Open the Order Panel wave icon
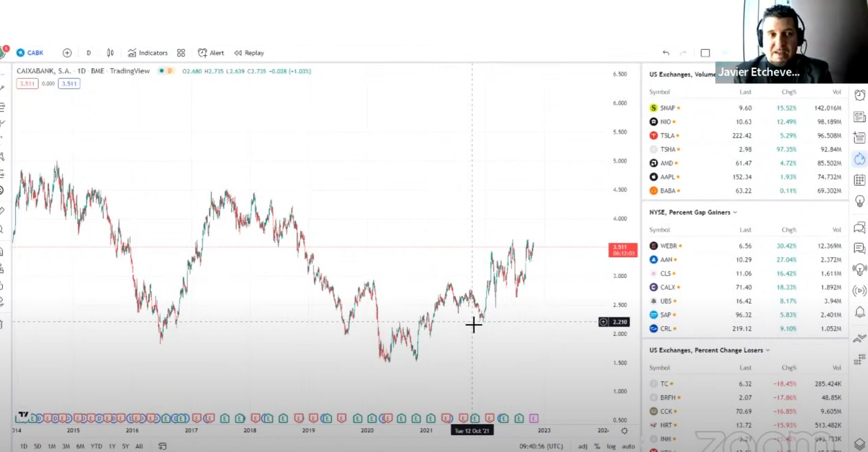 click(859, 339)
